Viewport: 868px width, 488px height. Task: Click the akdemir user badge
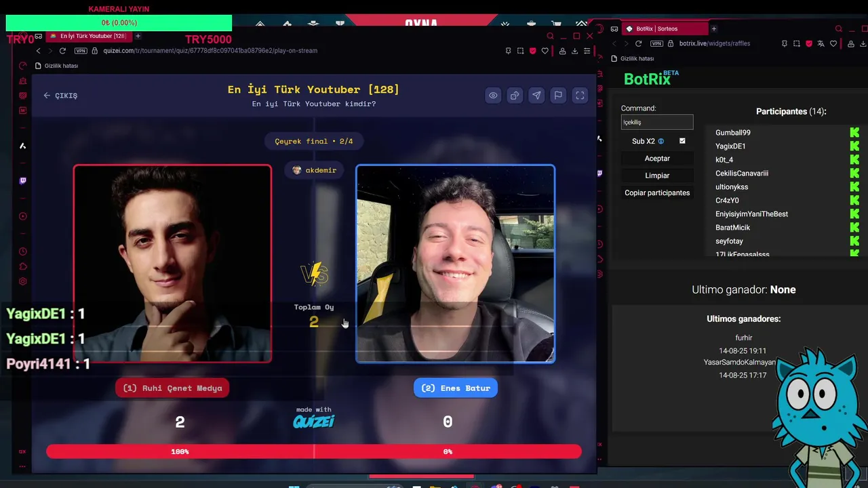(x=314, y=170)
